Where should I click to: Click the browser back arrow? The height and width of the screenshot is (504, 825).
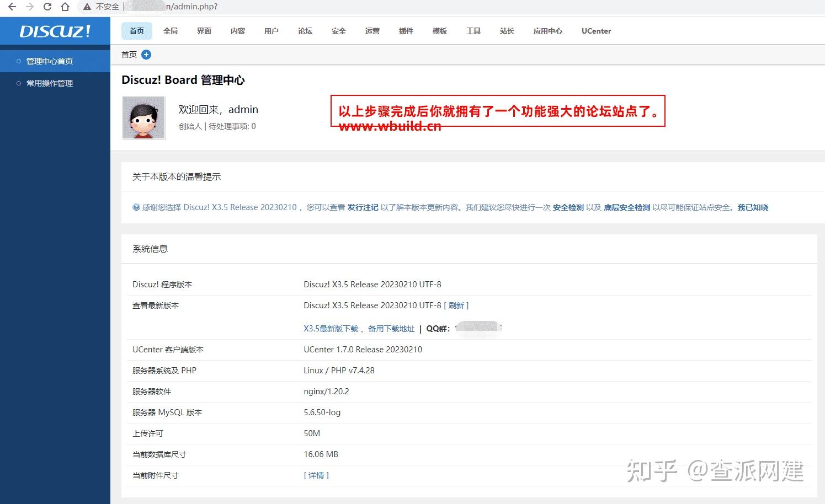click(11, 7)
